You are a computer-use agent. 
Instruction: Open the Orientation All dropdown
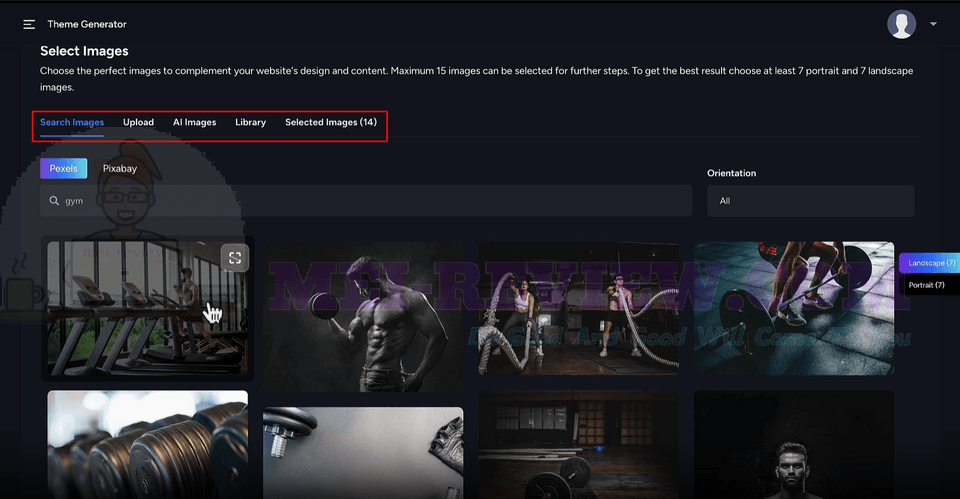click(x=810, y=201)
